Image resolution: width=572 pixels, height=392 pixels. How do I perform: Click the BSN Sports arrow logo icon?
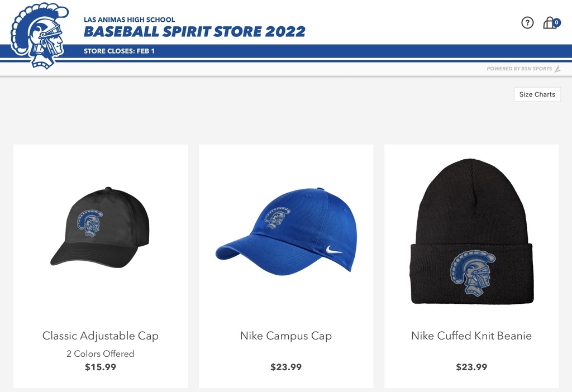[x=557, y=69]
